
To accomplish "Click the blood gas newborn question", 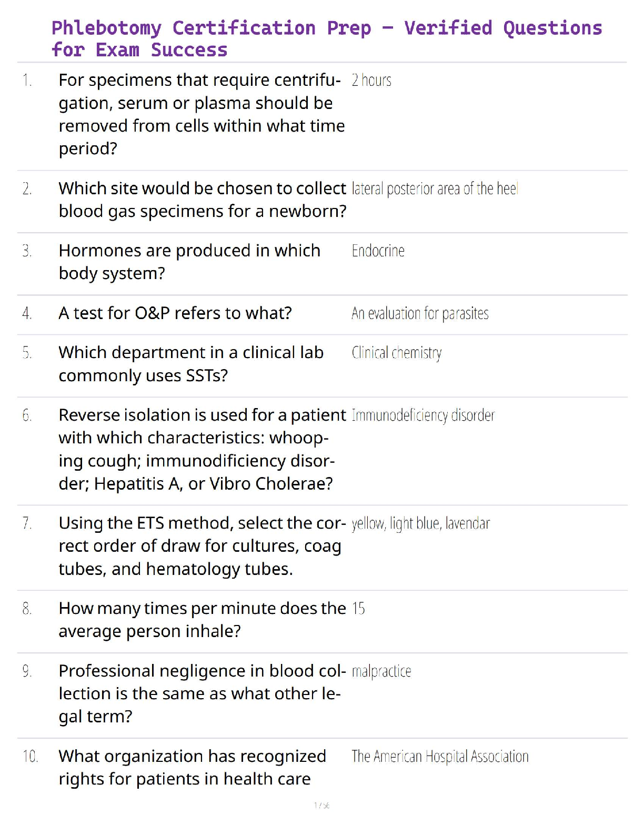I will (203, 200).
